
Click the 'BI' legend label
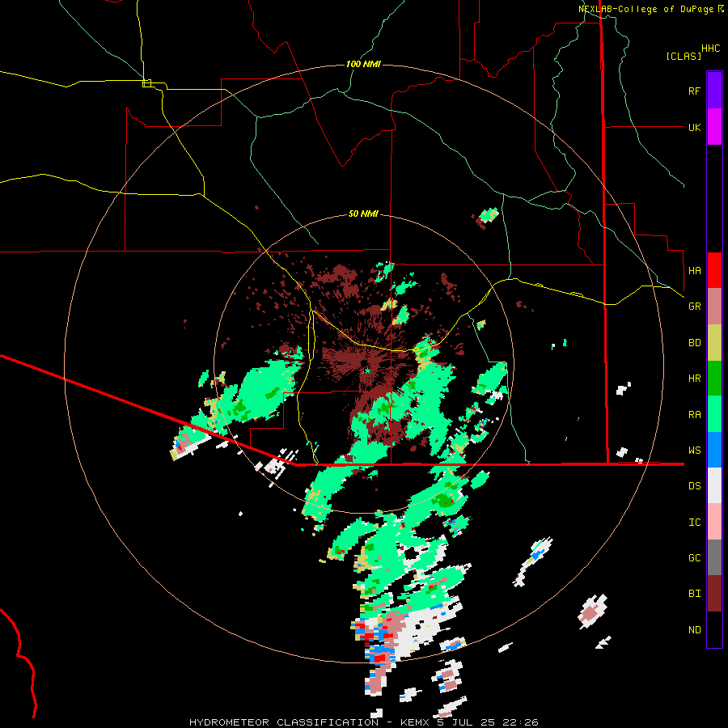coord(694,594)
